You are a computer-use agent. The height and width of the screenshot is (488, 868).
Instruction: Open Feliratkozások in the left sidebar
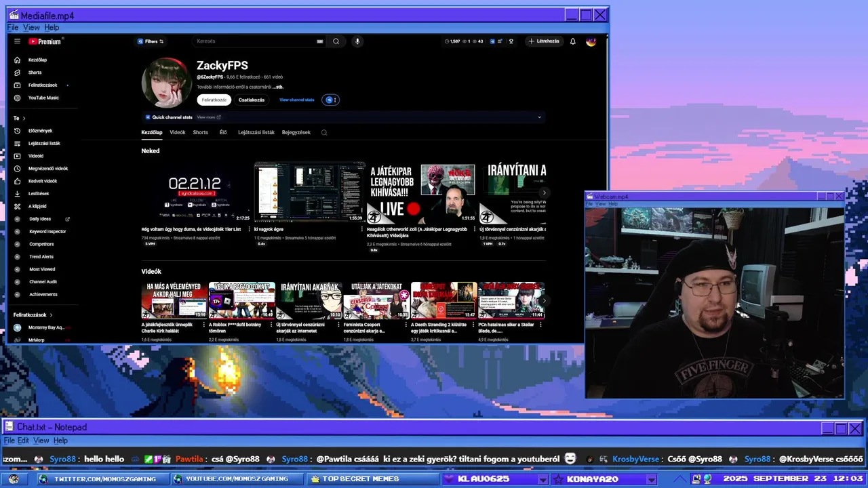coord(42,85)
